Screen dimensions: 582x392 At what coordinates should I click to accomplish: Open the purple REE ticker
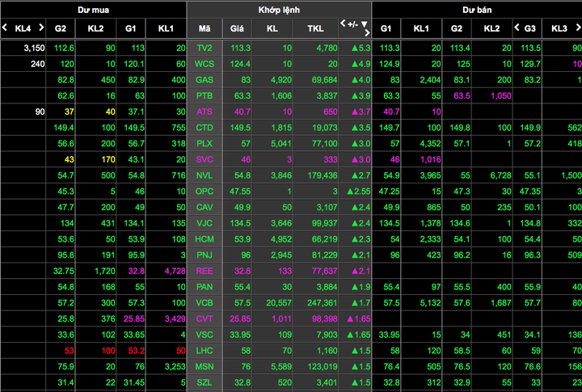[x=205, y=271]
